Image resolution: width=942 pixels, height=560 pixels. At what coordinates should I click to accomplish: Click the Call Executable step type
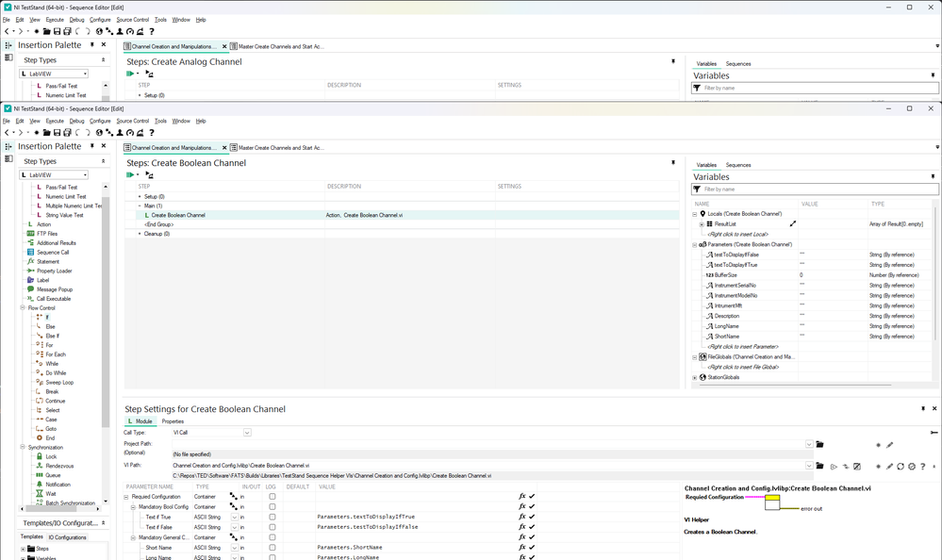click(52, 299)
